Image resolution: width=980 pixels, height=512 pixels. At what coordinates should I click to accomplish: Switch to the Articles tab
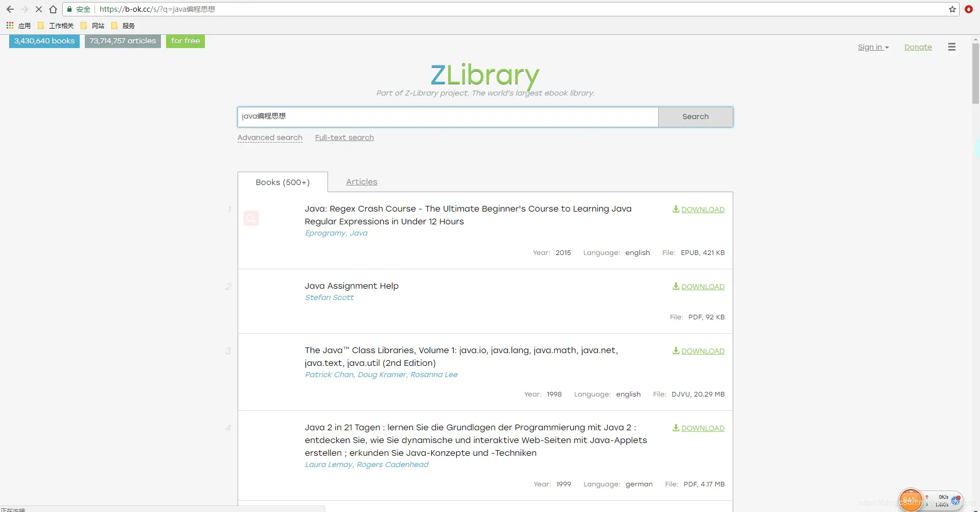(362, 182)
